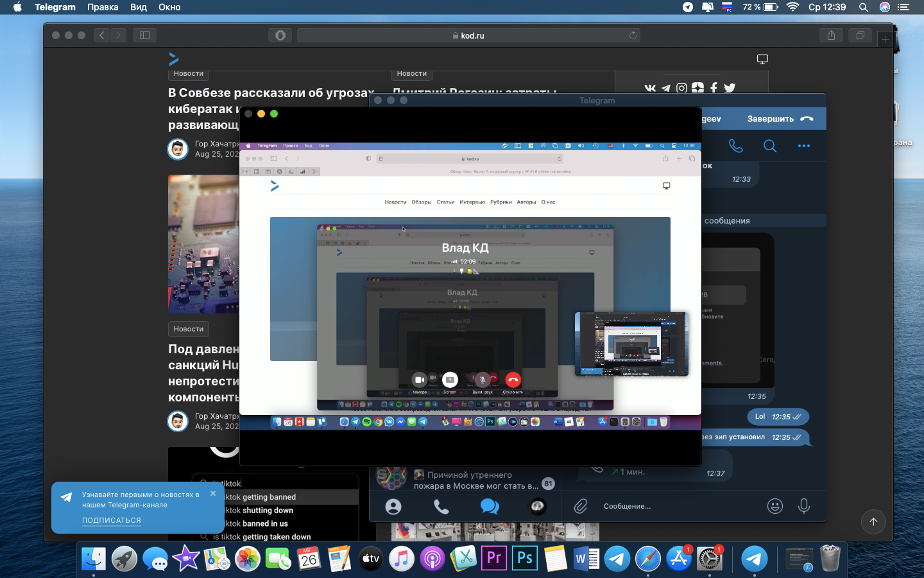This screenshot has width=924, height=578.
Task: Open the emoji picker smiley
Action: (775, 506)
